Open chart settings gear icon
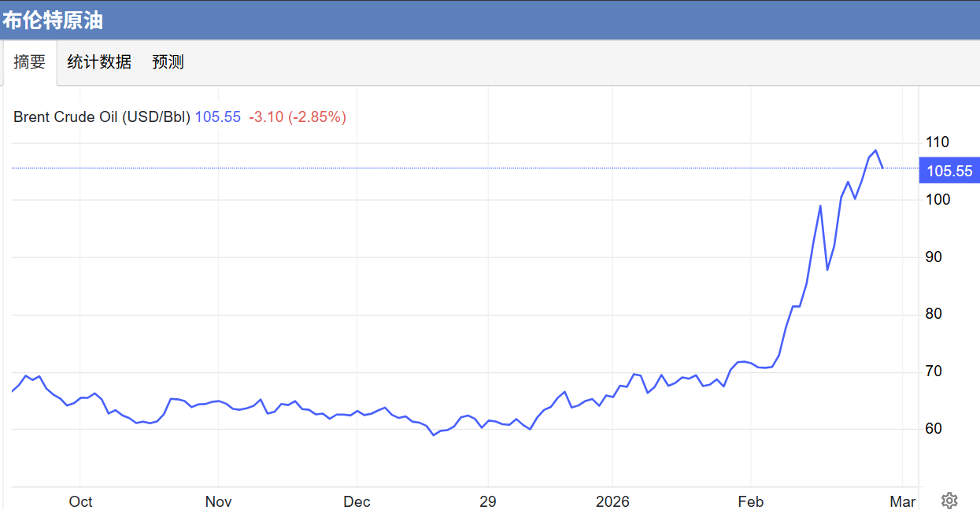Screen dimensions: 980x510 (x=949, y=501)
